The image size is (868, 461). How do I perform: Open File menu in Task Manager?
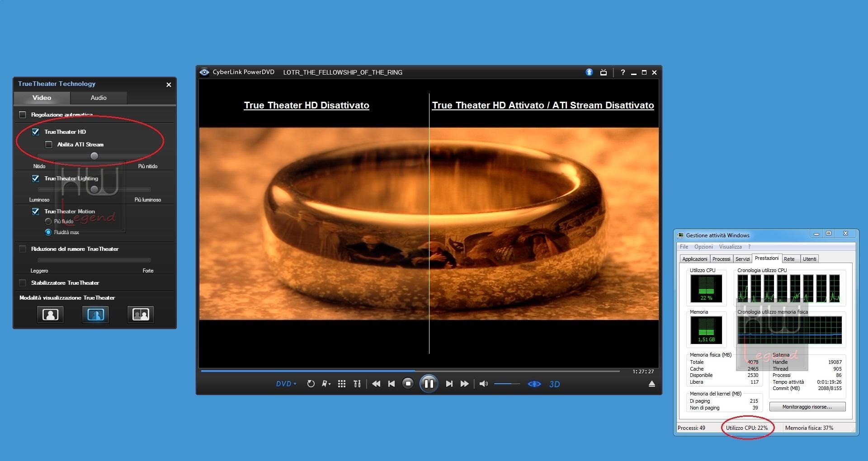(x=684, y=247)
